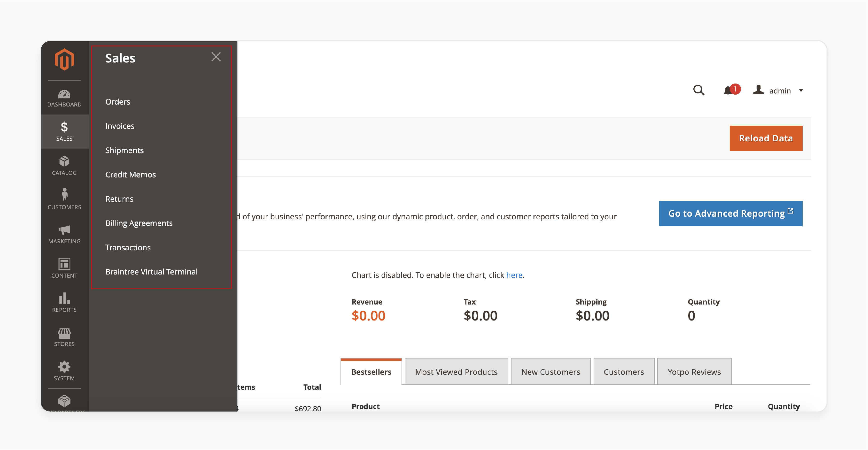Switch to New Customers tab
The width and height of the screenshot is (868, 450).
[550, 372]
